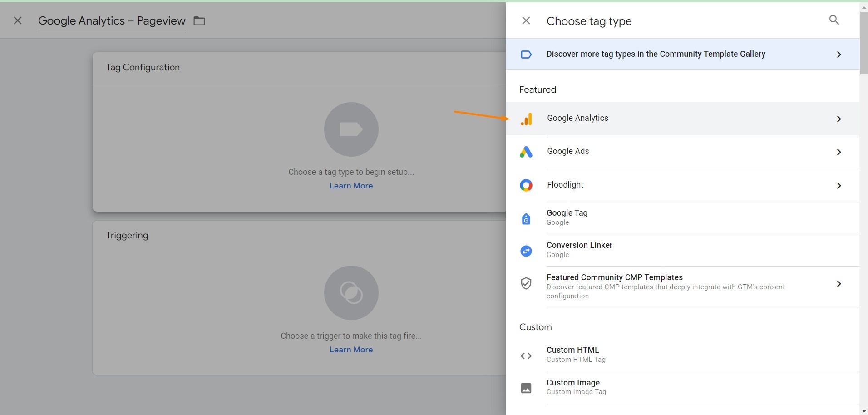Expand the Google Analytics row chevron
The width and height of the screenshot is (868, 415).
coord(839,119)
